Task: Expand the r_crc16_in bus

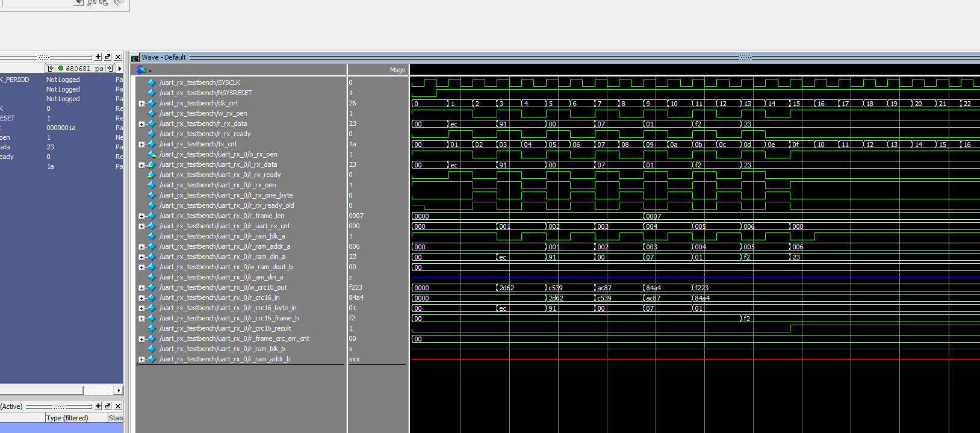Action: tap(141, 298)
